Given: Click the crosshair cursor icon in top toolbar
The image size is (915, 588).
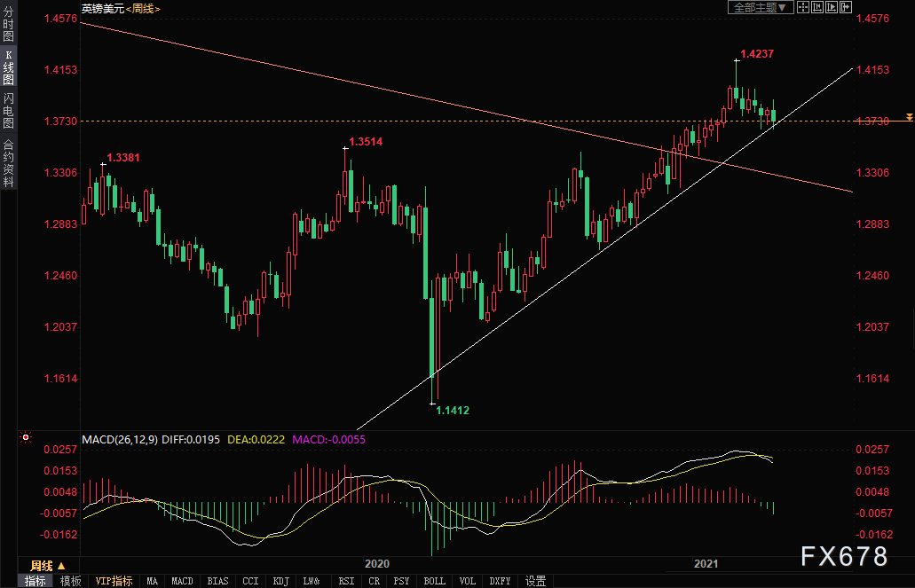Looking at the screenshot, I should (803, 7).
